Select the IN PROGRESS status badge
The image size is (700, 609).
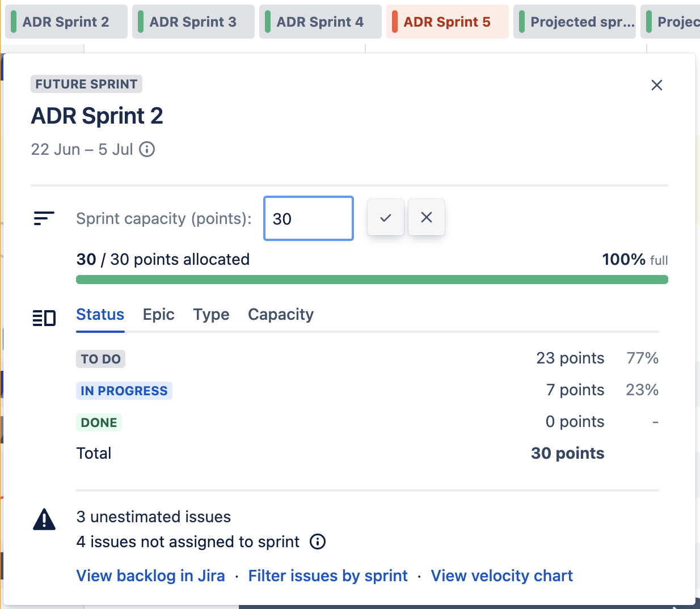(124, 390)
